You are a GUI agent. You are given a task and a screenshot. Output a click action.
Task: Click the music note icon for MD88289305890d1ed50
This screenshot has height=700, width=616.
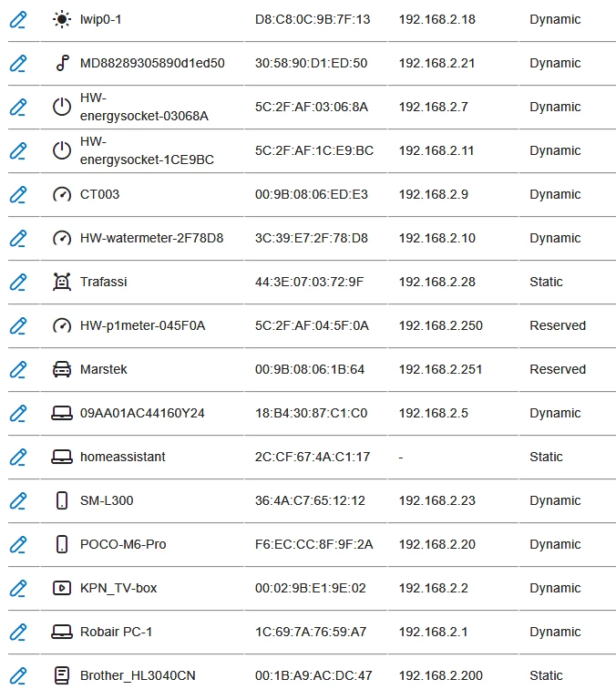coord(61,63)
